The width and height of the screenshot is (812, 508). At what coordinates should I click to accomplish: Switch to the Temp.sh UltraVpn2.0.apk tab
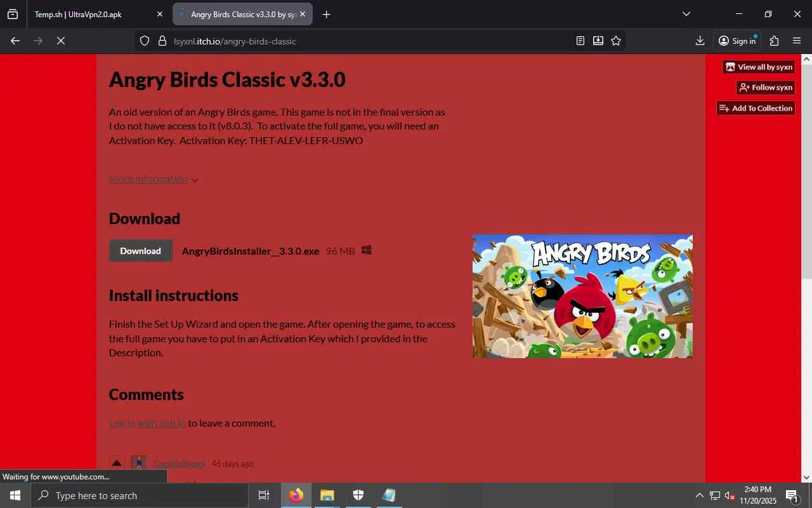tap(98, 14)
